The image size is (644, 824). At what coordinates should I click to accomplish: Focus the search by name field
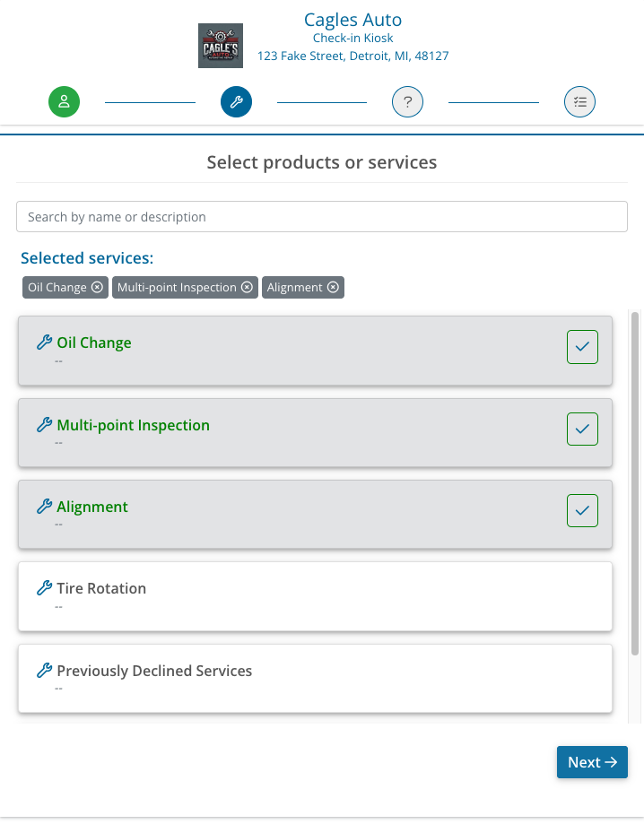[321, 217]
